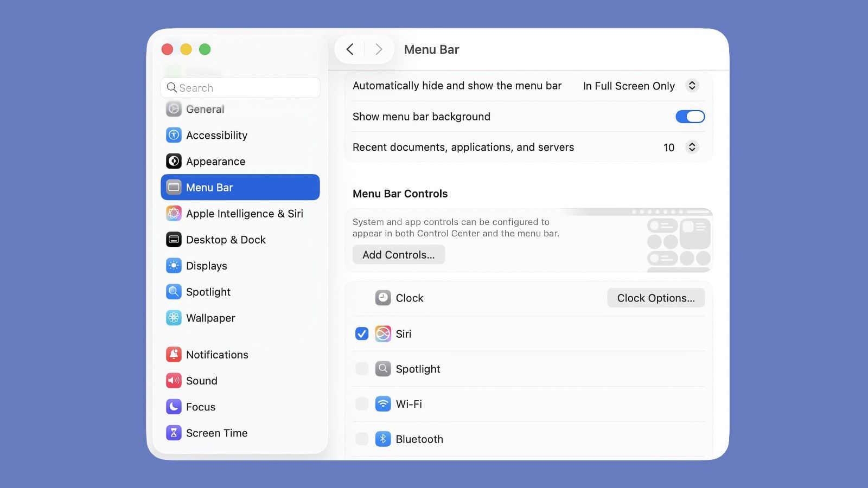The width and height of the screenshot is (868, 488).
Task: Check the Wi-Fi checkbox
Action: click(362, 404)
